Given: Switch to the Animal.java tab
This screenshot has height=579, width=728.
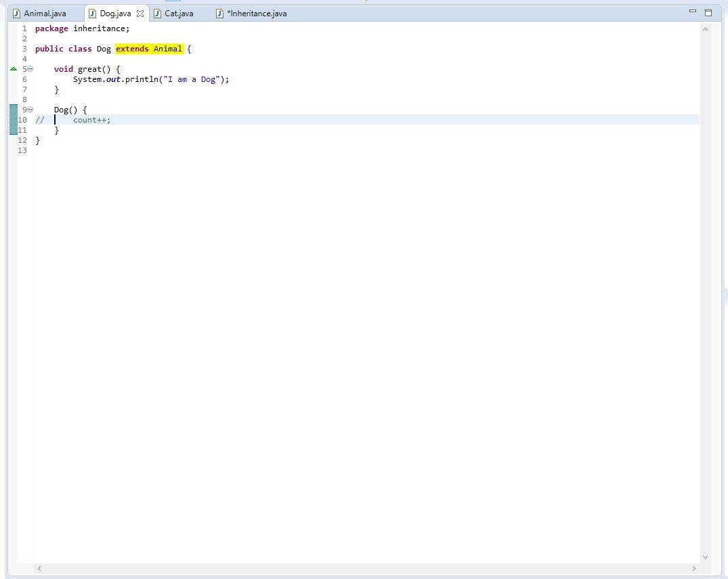Looking at the screenshot, I should click(x=45, y=14).
